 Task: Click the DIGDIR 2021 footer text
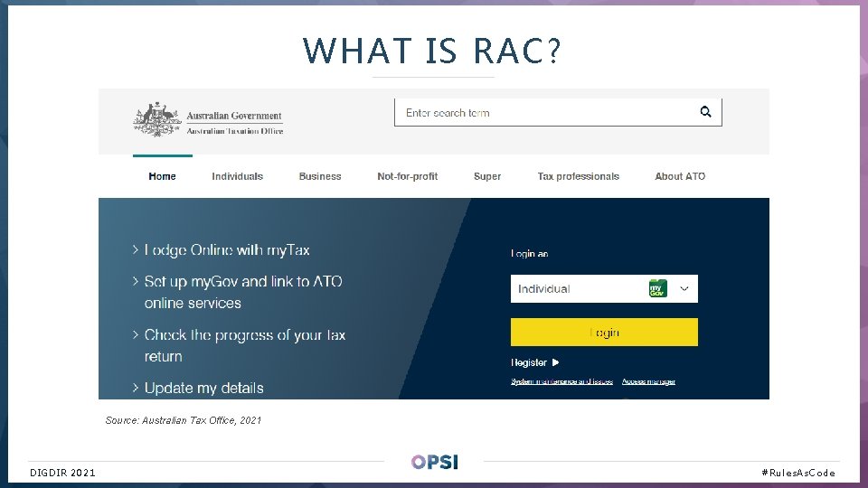click(62, 473)
